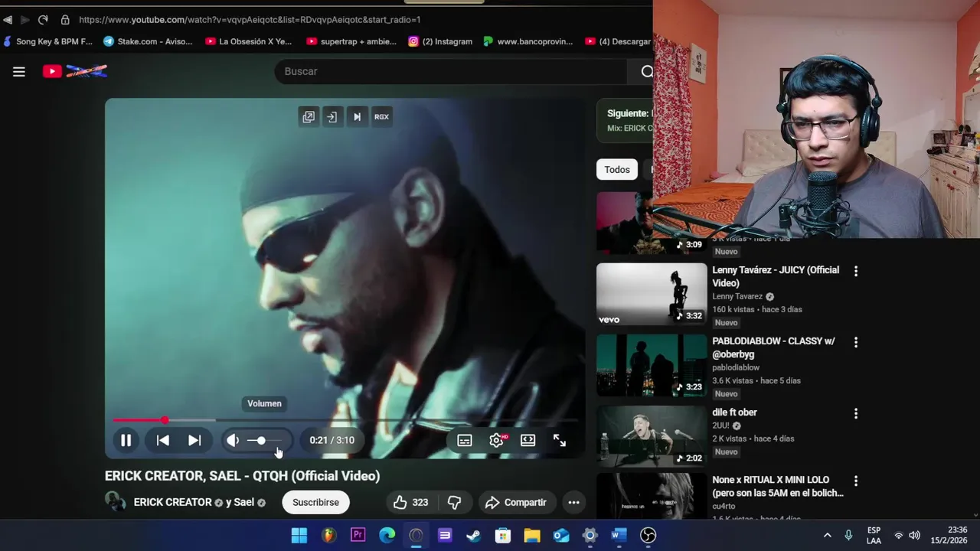Screen dimensions: 980x551
Task: Like the video (323 likes)
Action: pyautogui.click(x=410, y=502)
